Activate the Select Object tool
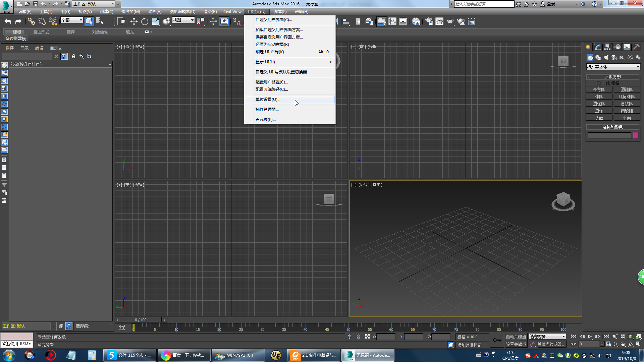Image resolution: width=644 pixels, height=362 pixels. click(89, 22)
